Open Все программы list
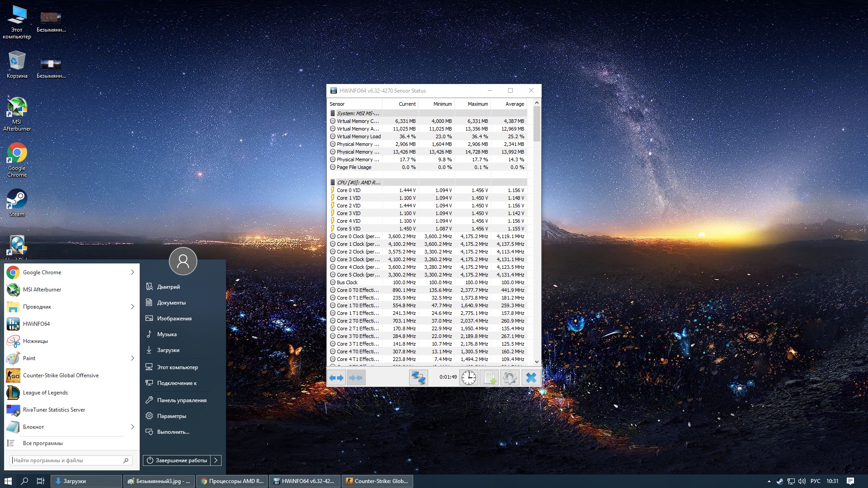 43,443
